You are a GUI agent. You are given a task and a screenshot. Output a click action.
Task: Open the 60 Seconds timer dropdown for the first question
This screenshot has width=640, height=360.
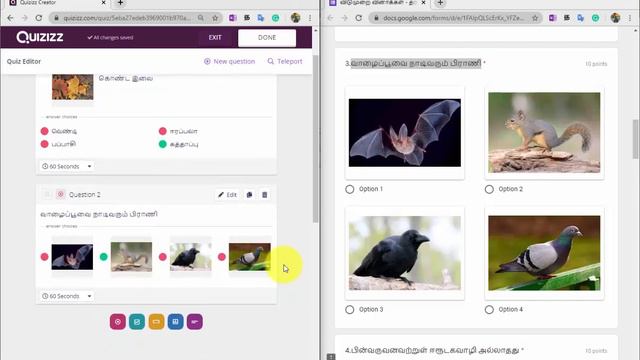pos(66,167)
